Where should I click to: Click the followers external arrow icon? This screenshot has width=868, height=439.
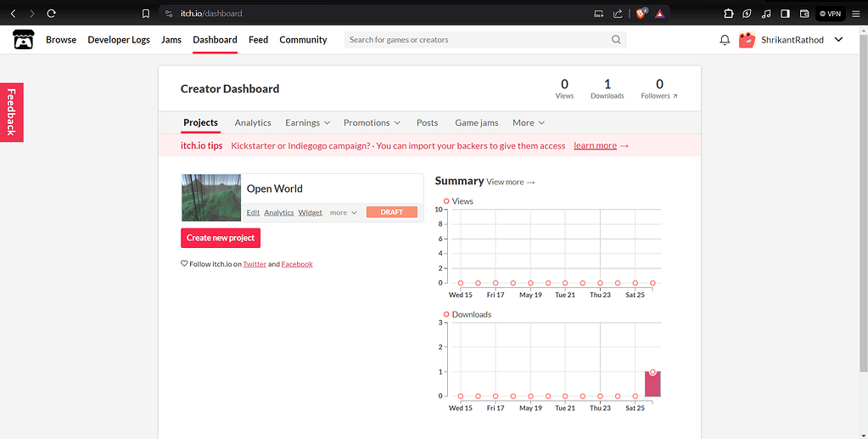pyautogui.click(x=675, y=96)
